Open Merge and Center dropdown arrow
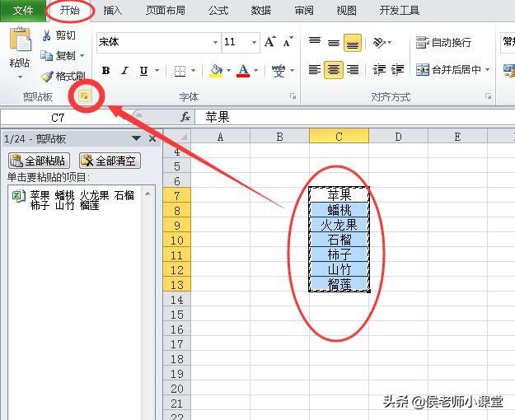 (488, 70)
